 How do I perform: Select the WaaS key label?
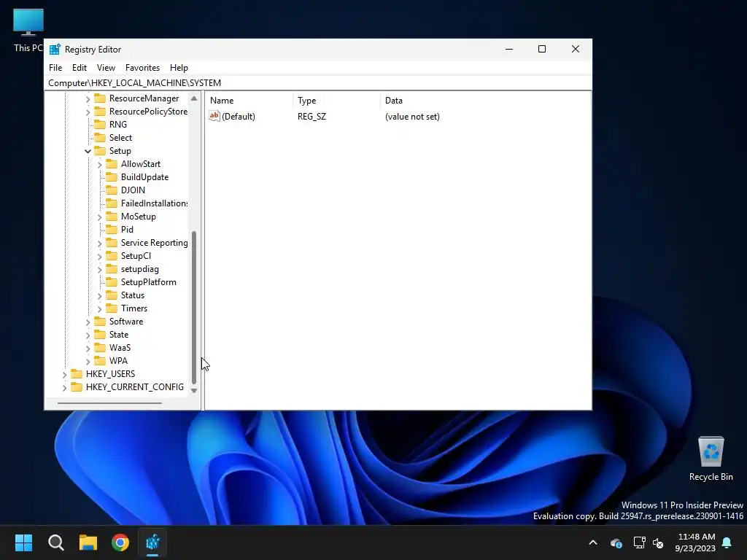(120, 348)
